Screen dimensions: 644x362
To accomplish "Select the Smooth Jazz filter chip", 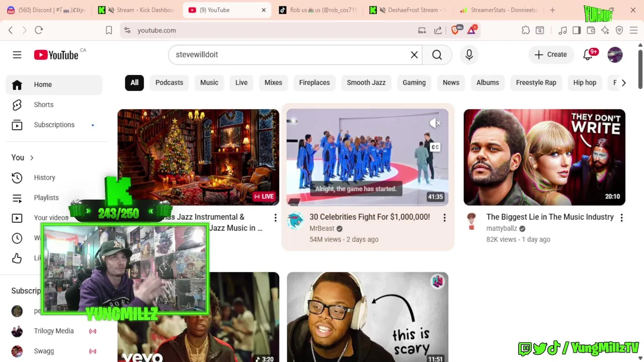I will [366, 82].
